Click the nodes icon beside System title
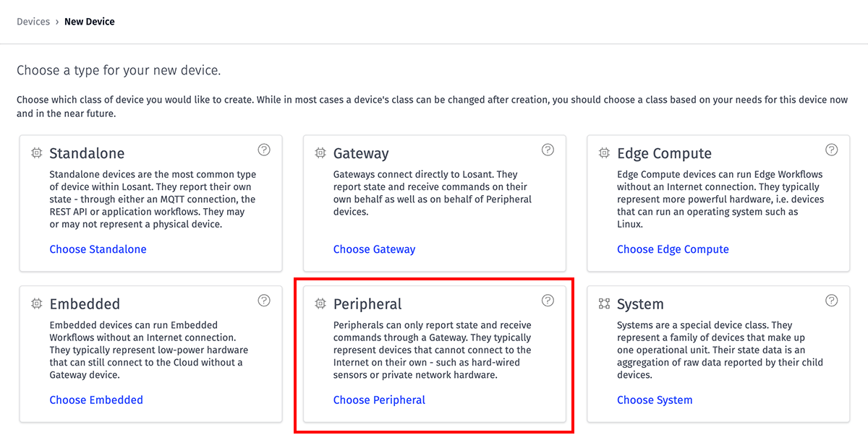Image resolution: width=868 pixels, height=448 pixels. pos(604,304)
